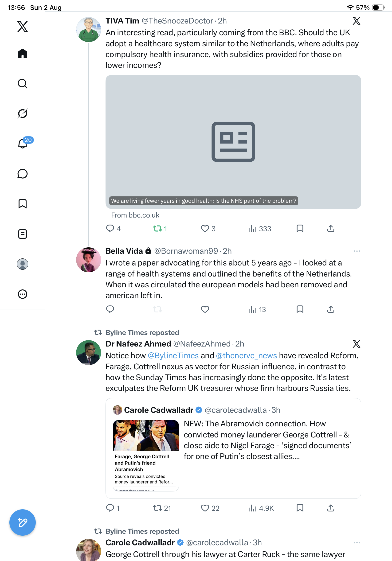Open Grok from the sidebar icon
This screenshot has height=561, width=392.
click(x=23, y=113)
